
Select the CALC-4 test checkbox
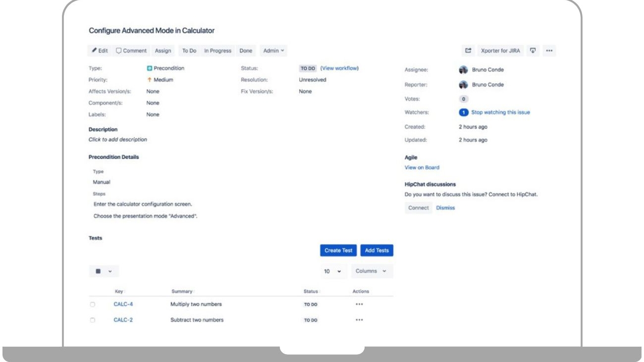click(93, 305)
